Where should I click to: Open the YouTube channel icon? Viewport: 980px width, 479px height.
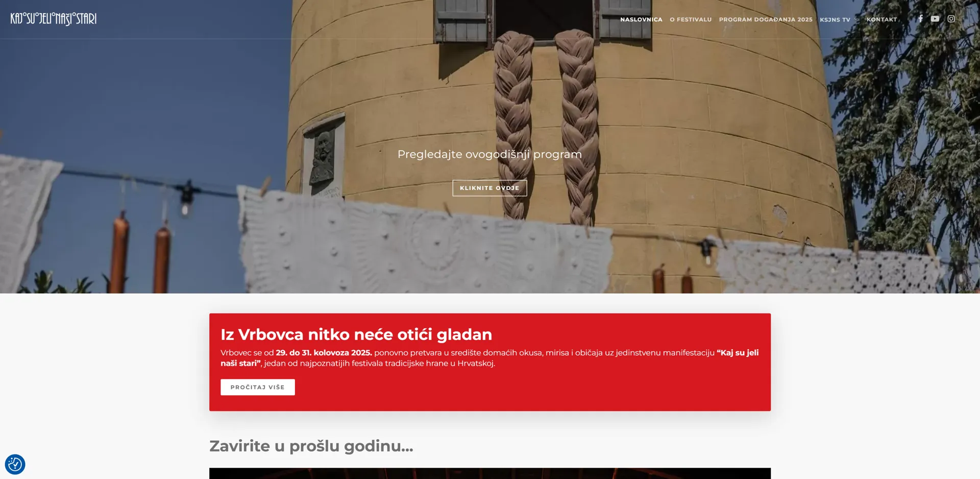point(935,19)
